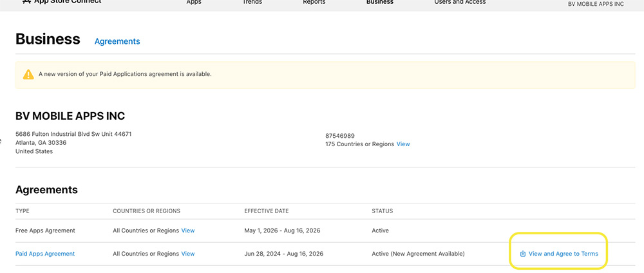Click the App Store Connect logo title
Screen dimensions: 644x273
tap(62, 2)
